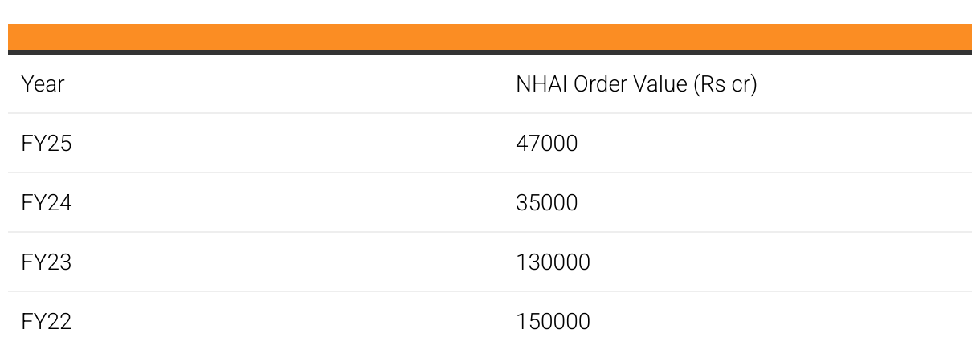980x358 pixels.
Task: Select the FY22 year cell
Action: [46, 322]
